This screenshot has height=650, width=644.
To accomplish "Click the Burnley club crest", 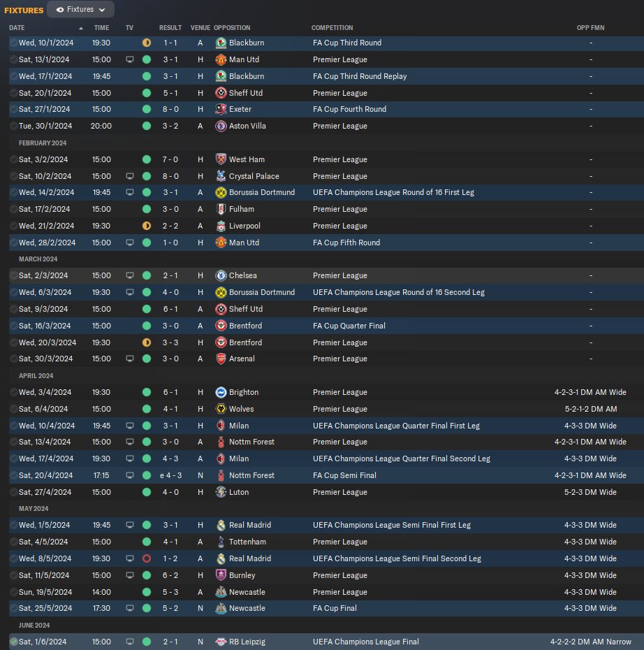I will 221,575.
